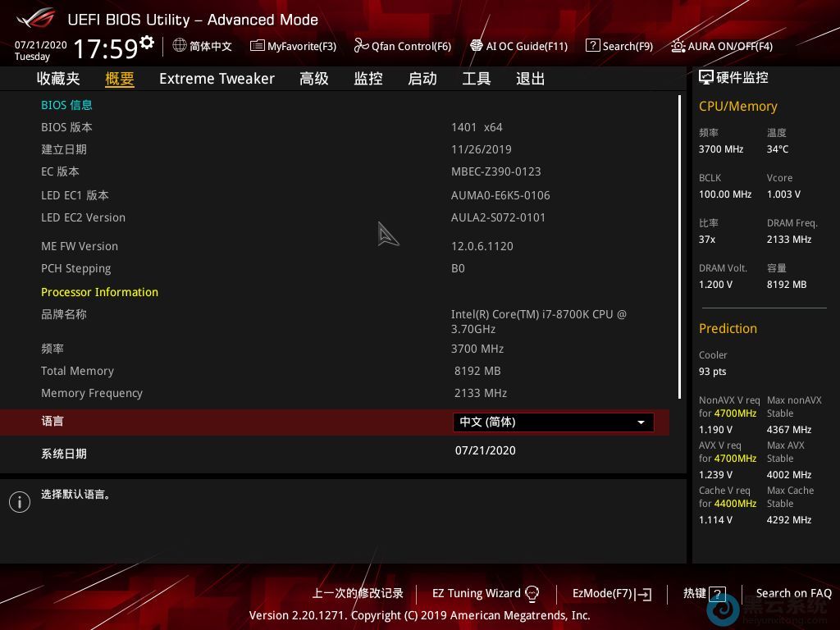The height and width of the screenshot is (630, 840).
Task: Expand the 语言 language dropdown
Action: 553,422
